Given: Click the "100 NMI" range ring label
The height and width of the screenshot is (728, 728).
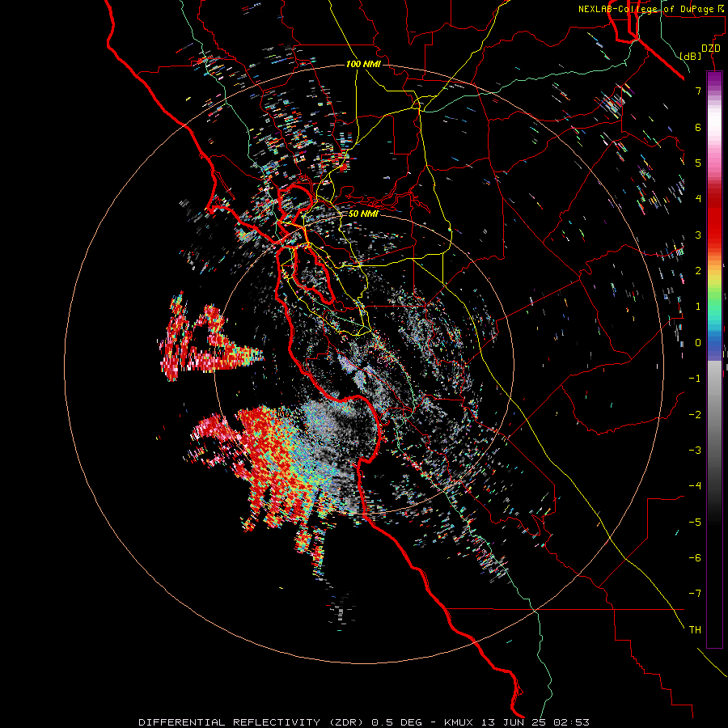Looking at the screenshot, I should (x=363, y=64).
